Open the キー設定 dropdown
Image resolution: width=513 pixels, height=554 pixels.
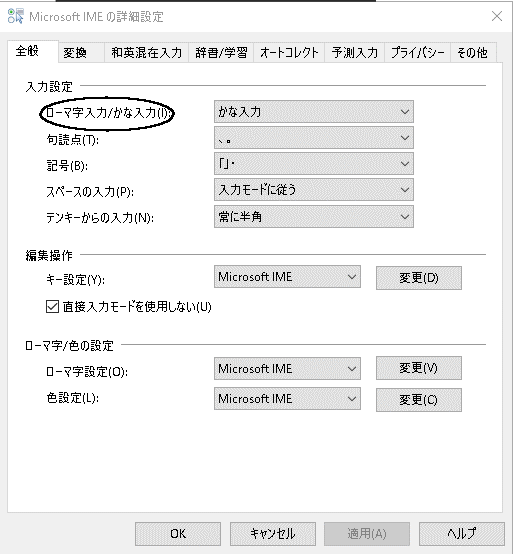[x=287, y=277]
